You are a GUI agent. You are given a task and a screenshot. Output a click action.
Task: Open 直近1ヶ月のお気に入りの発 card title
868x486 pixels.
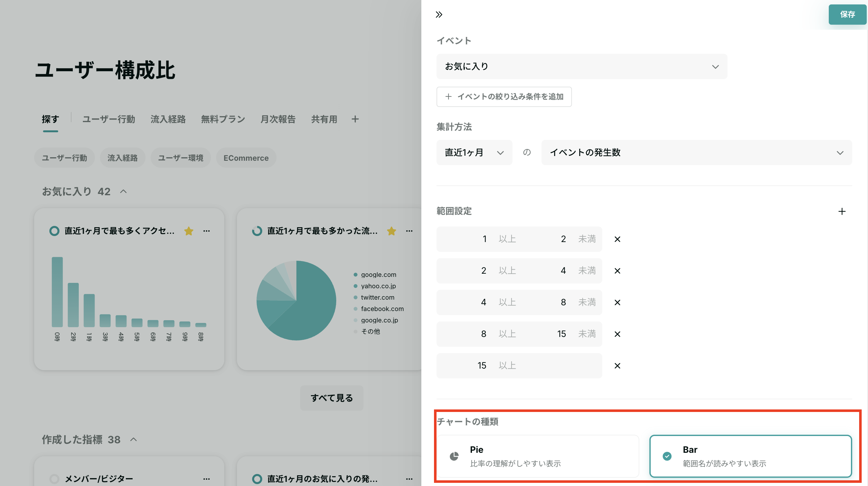322,479
